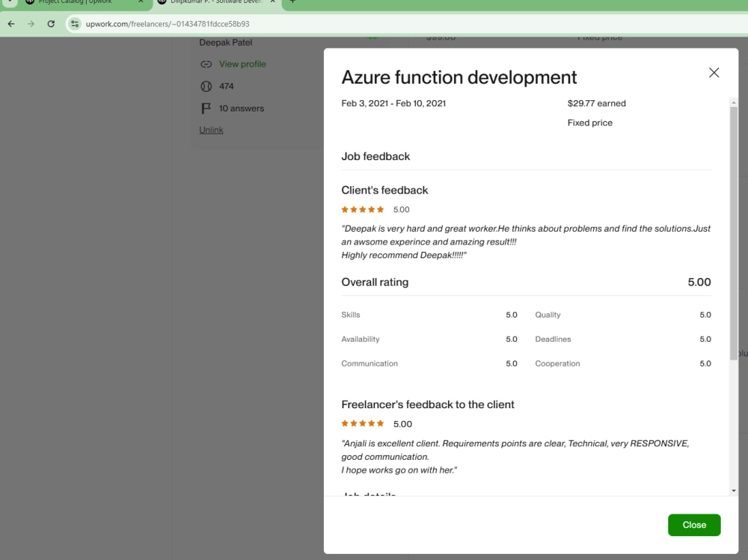748x560 pixels.
Task: Click the reputation icon next to 474
Action: 206,86
